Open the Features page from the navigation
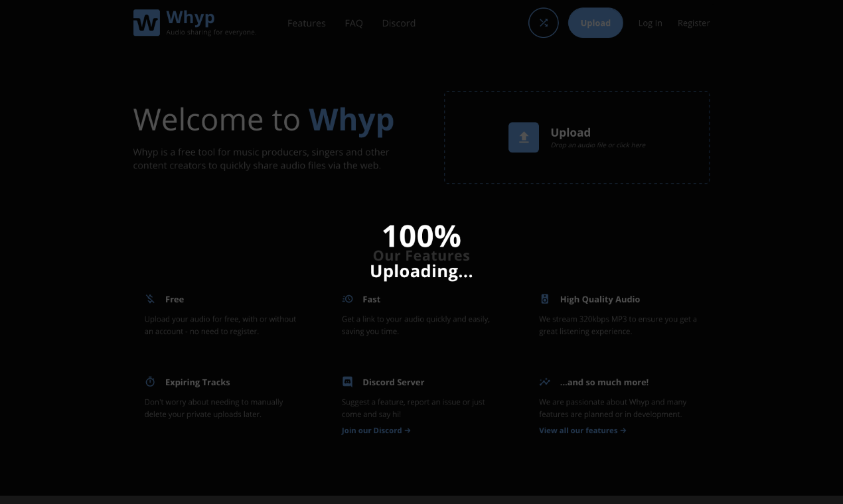843x504 pixels. coord(306,23)
